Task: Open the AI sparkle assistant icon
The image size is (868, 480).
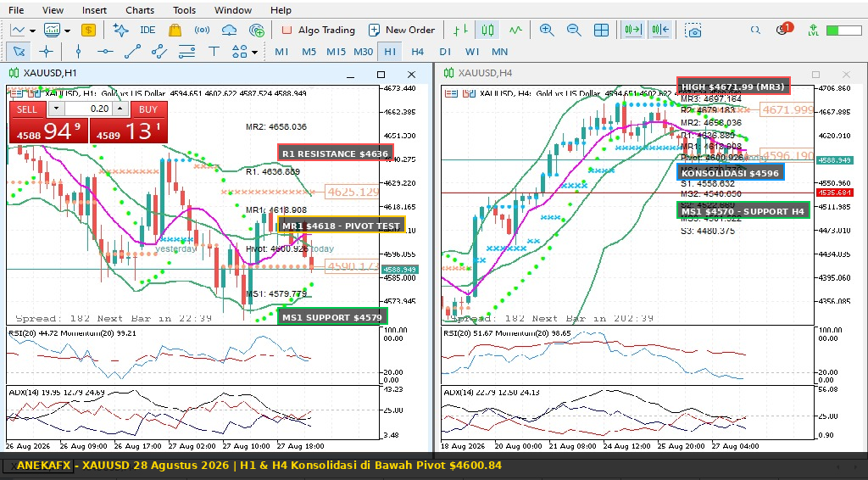Action: pos(120,30)
